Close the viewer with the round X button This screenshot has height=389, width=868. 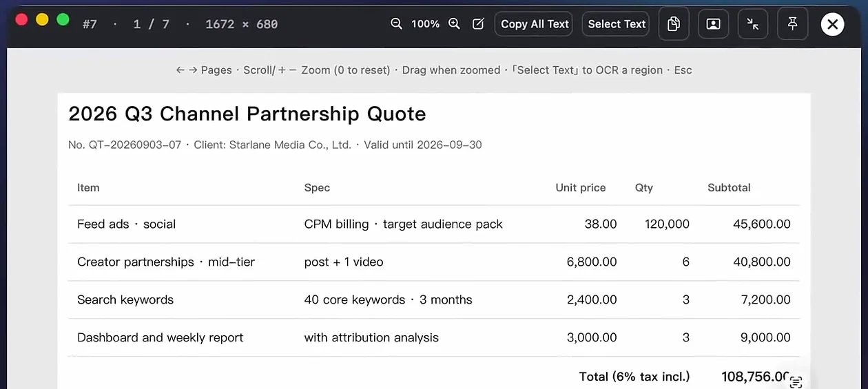pos(833,25)
